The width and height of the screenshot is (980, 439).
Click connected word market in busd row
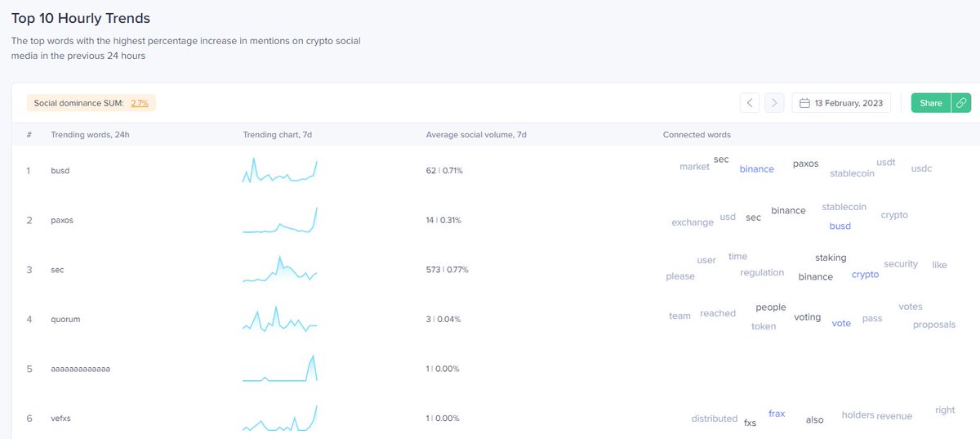[x=694, y=167]
